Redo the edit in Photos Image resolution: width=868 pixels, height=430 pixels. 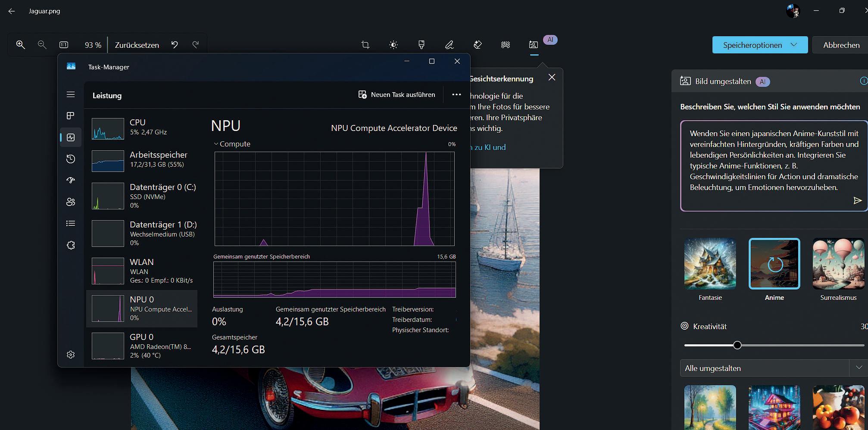tap(196, 45)
